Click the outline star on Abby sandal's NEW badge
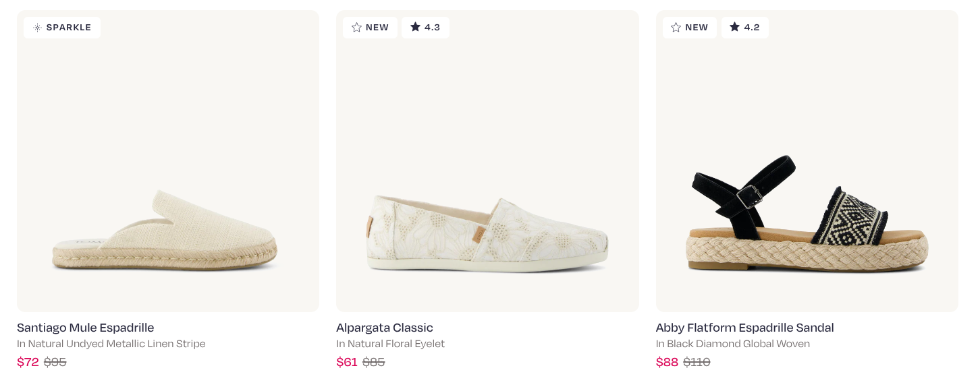Image resolution: width=980 pixels, height=391 pixels. point(676,27)
